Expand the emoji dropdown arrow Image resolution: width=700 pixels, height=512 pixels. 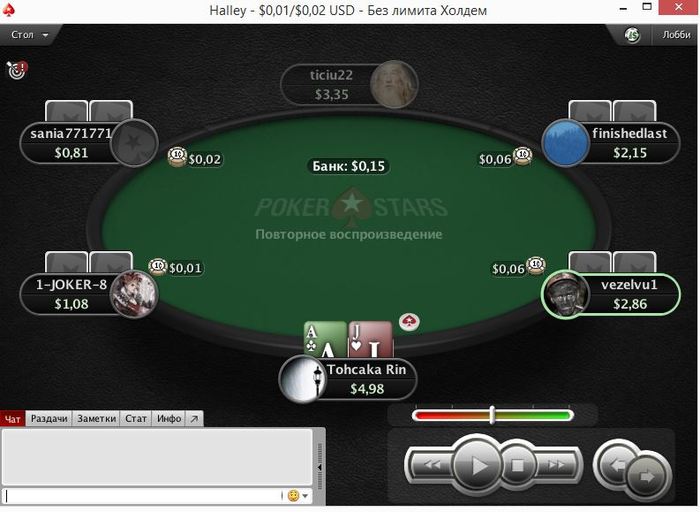306,496
